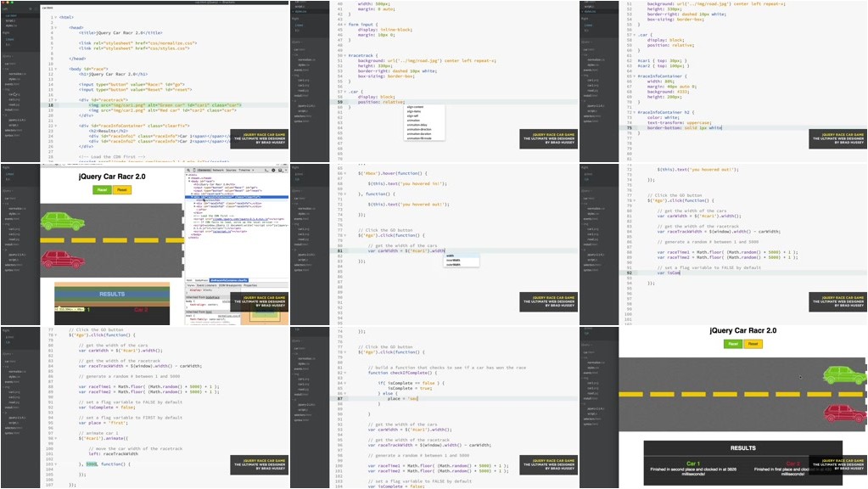Click the red car in the DevTools frame
This screenshot has height=489, width=868.
(x=62, y=259)
